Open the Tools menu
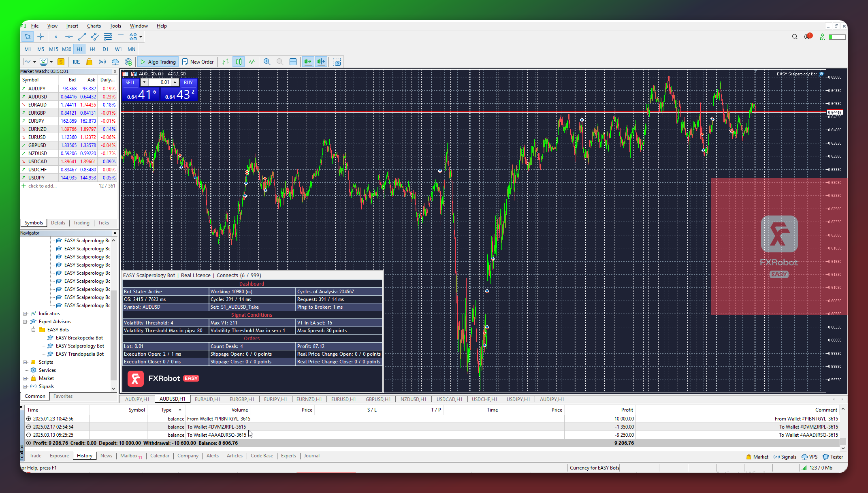This screenshot has width=868, height=493. click(115, 26)
